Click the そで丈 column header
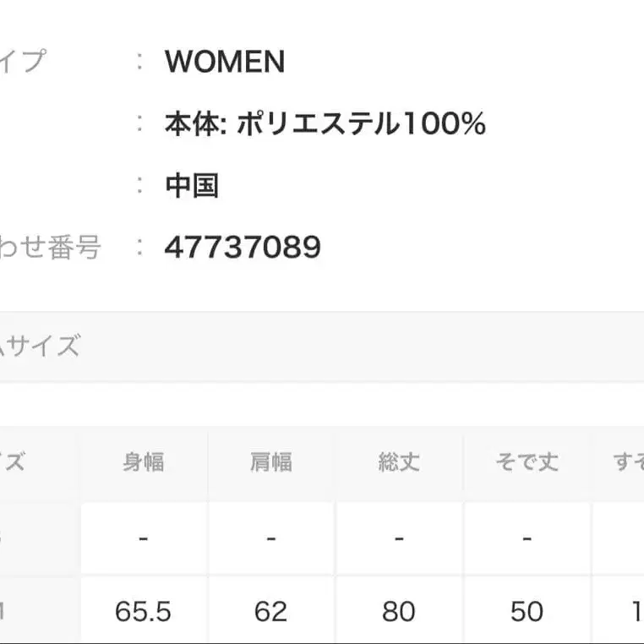 click(x=527, y=462)
